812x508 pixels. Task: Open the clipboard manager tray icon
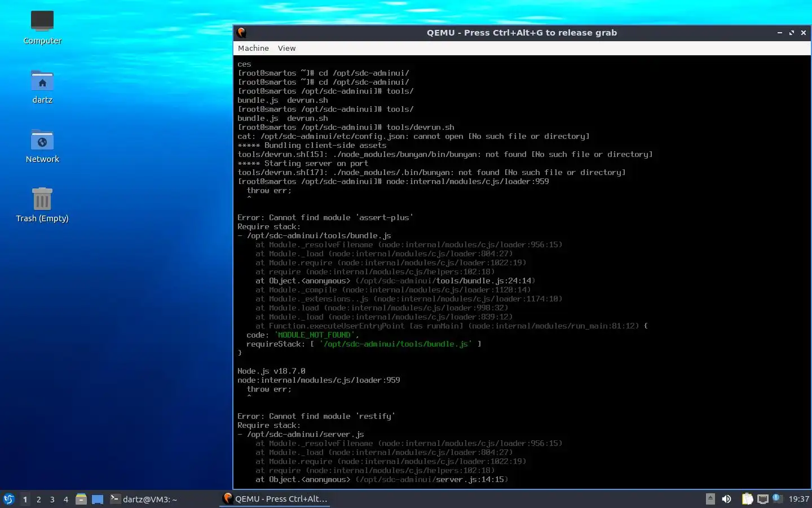coord(747,499)
